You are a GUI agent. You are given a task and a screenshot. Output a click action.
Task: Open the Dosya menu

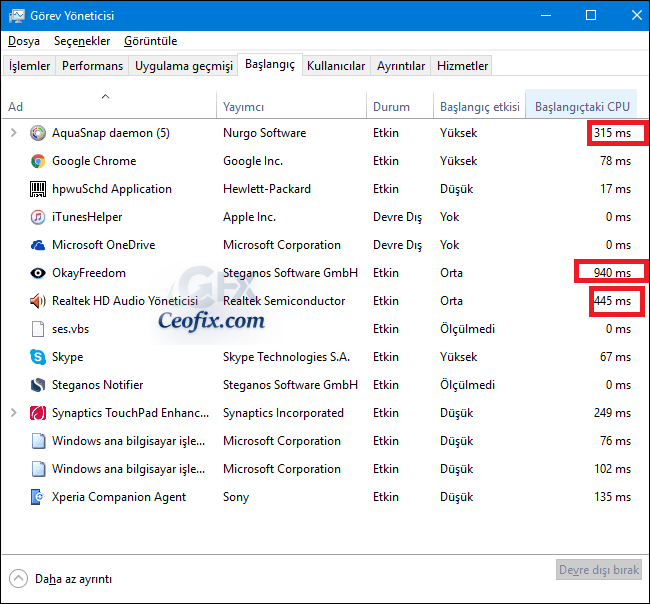[24, 41]
